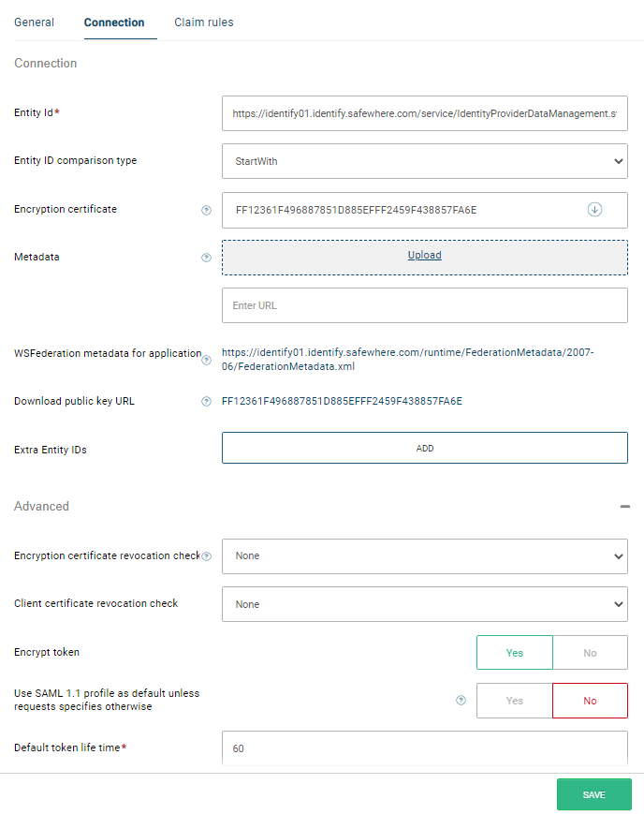Click Yes on Encrypt token

(x=514, y=652)
